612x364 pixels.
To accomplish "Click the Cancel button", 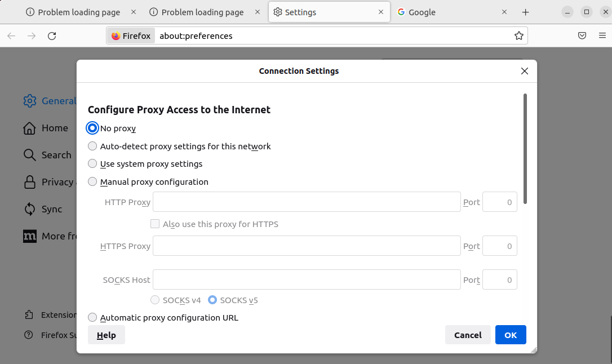I will tap(468, 335).
